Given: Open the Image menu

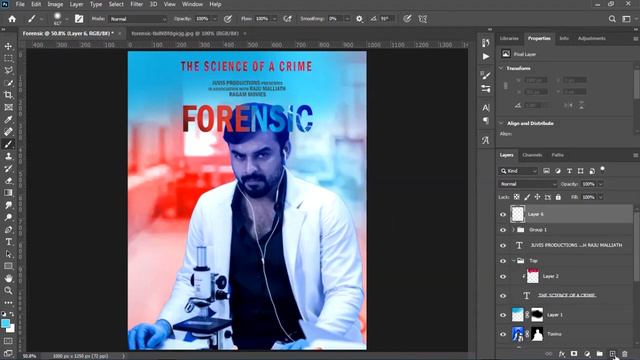Looking at the screenshot, I should (55, 4).
